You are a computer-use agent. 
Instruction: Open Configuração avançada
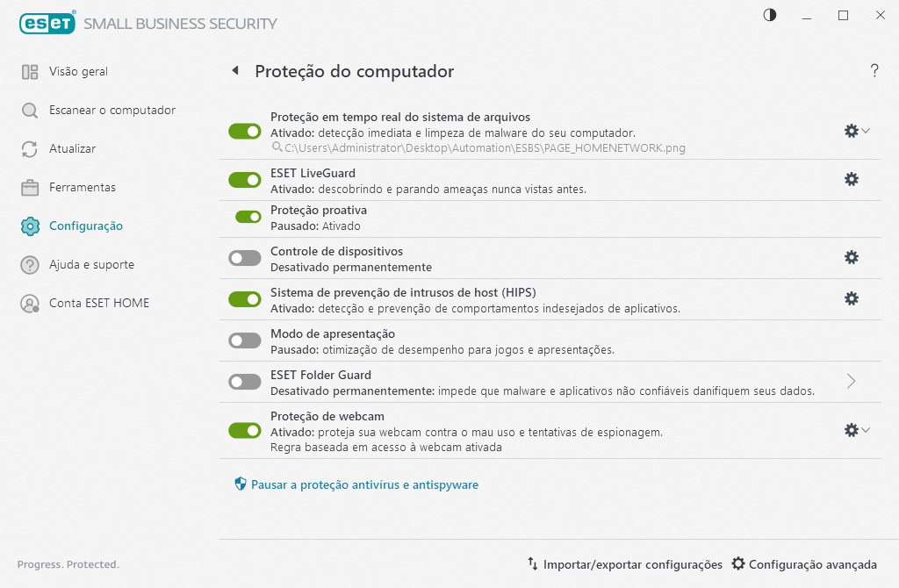(x=807, y=564)
